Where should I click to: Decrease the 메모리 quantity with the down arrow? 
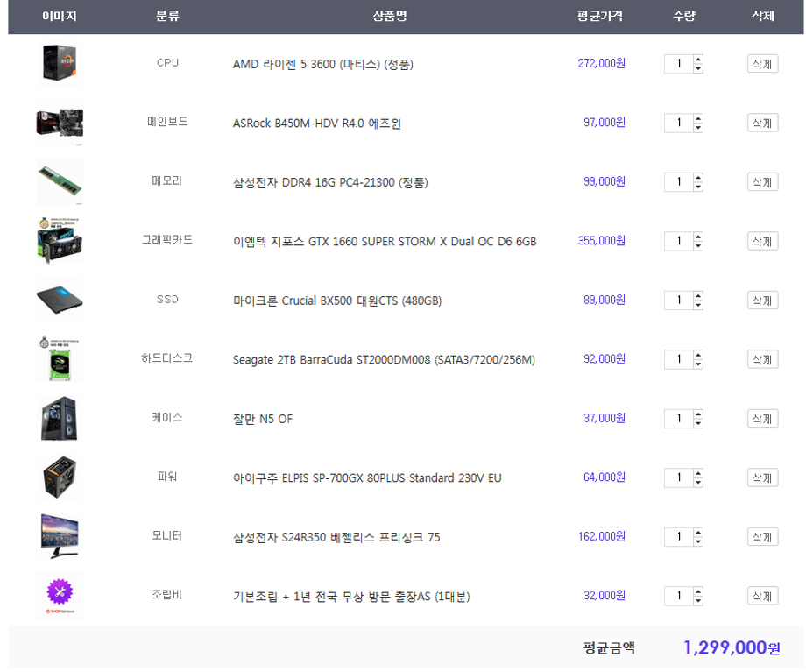698,187
